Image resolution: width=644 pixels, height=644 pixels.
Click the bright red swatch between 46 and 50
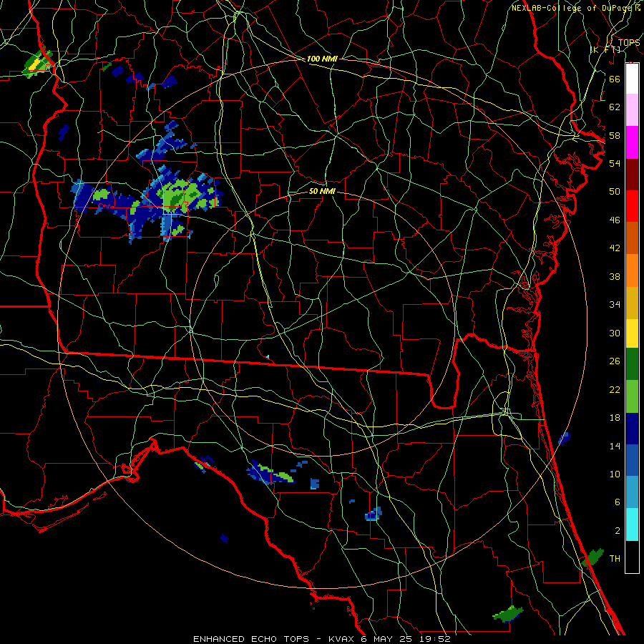pyautogui.click(x=632, y=206)
